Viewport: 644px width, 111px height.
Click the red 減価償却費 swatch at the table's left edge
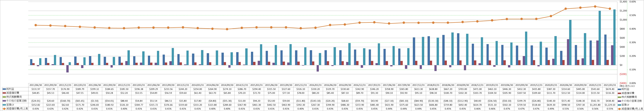(4, 93)
